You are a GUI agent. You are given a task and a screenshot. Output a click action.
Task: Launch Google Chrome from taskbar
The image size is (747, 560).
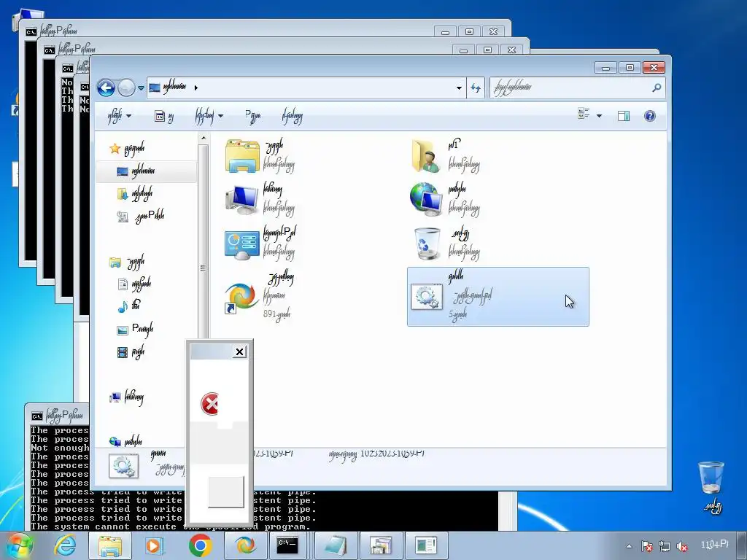click(200, 545)
